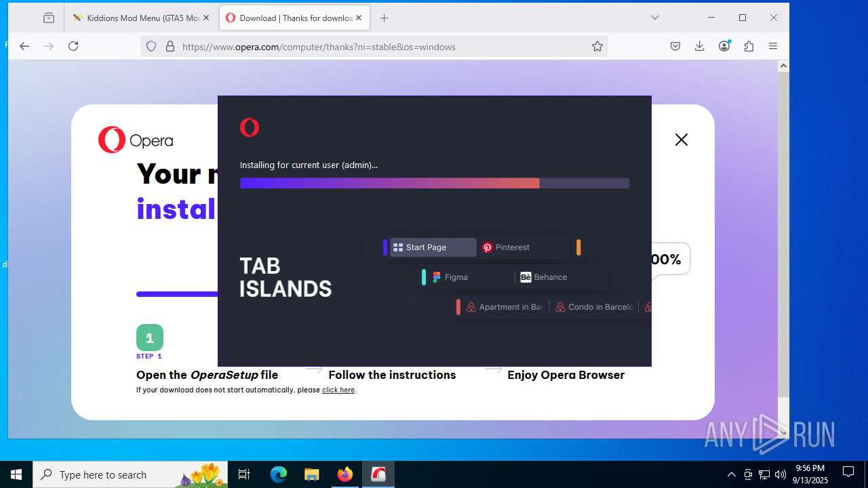The width and height of the screenshot is (868, 488).
Task: Open Task View on the taskbar
Action: pos(244,474)
